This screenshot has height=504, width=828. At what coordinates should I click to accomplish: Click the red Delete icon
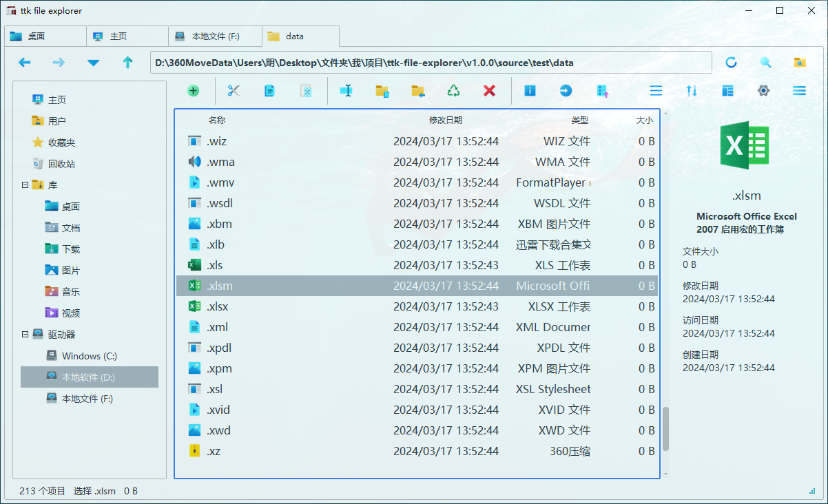(x=489, y=90)
